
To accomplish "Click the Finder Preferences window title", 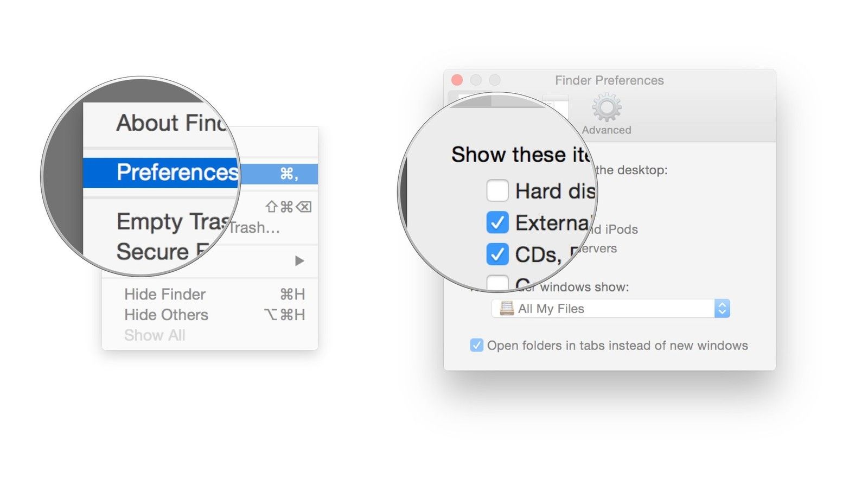I will point(609,80).
